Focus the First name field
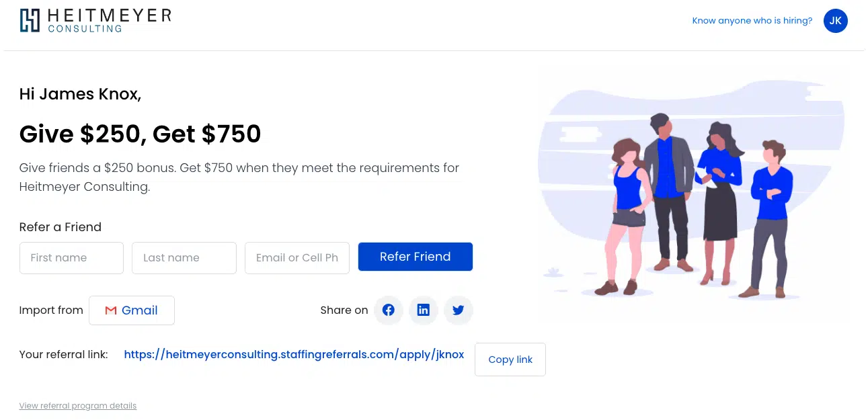Viewport: 868px width, 420px height. pyautogui.click(x=71, y=258)
